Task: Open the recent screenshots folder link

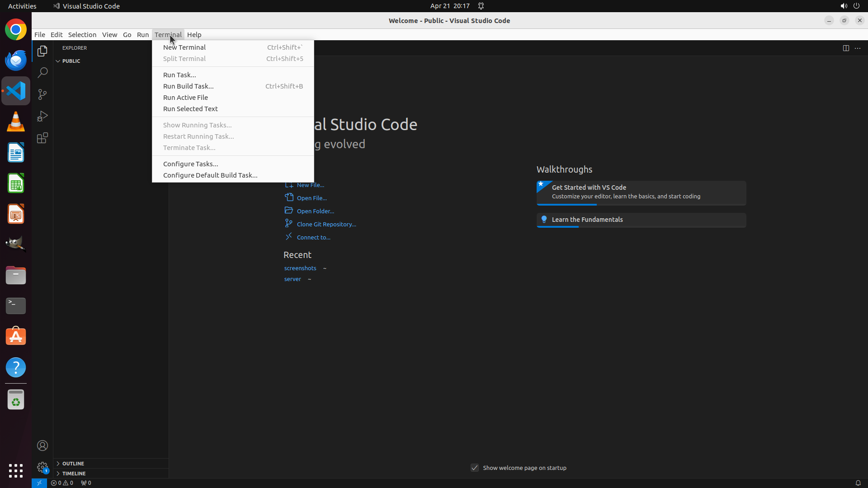Action: tap(300, 268)
